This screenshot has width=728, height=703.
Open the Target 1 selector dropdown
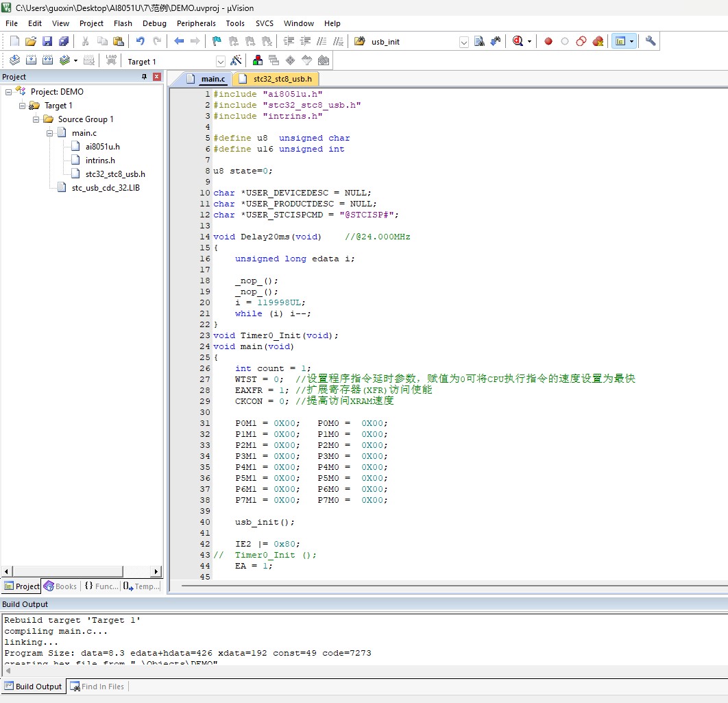click(x=221, y=61)
